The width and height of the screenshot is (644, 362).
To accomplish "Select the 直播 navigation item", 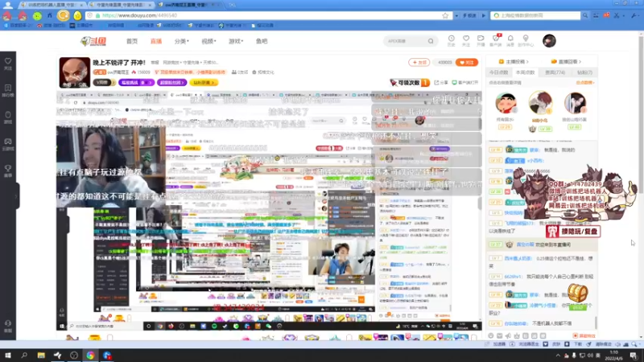I will [x=156, y=41].
